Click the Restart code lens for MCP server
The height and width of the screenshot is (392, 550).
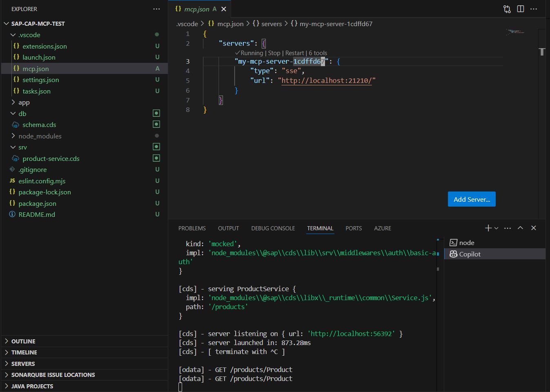tap(295, 53)
